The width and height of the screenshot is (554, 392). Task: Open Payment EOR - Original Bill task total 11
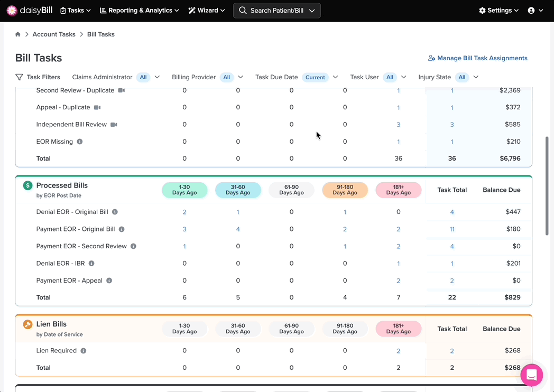click(x=452, y=229)
